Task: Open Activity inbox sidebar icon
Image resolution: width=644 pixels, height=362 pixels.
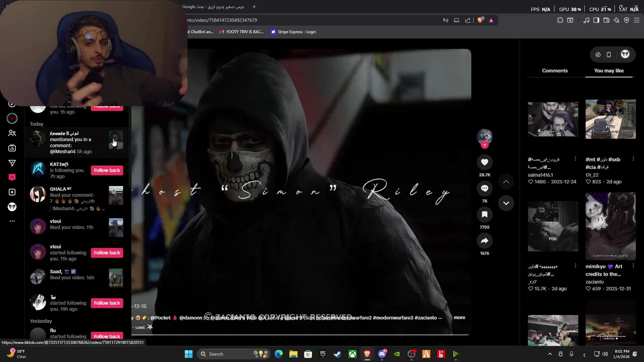Action: pyautogui.click(x=12, y=177)
